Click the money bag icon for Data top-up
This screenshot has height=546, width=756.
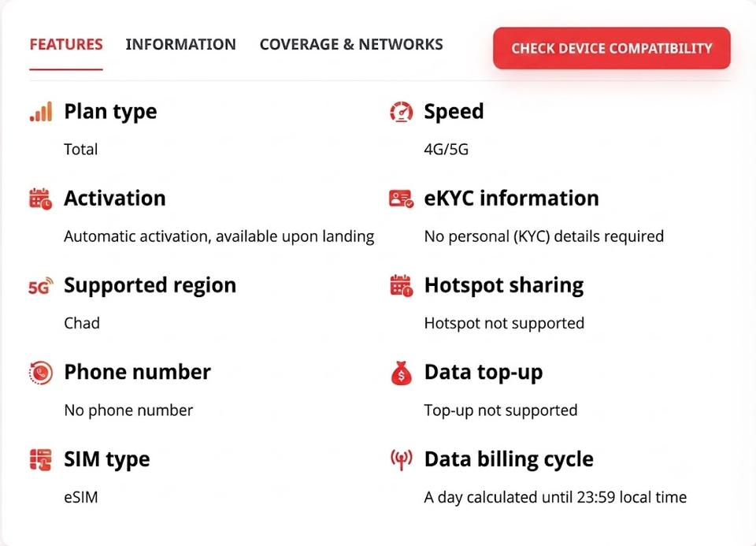point(401,373)
